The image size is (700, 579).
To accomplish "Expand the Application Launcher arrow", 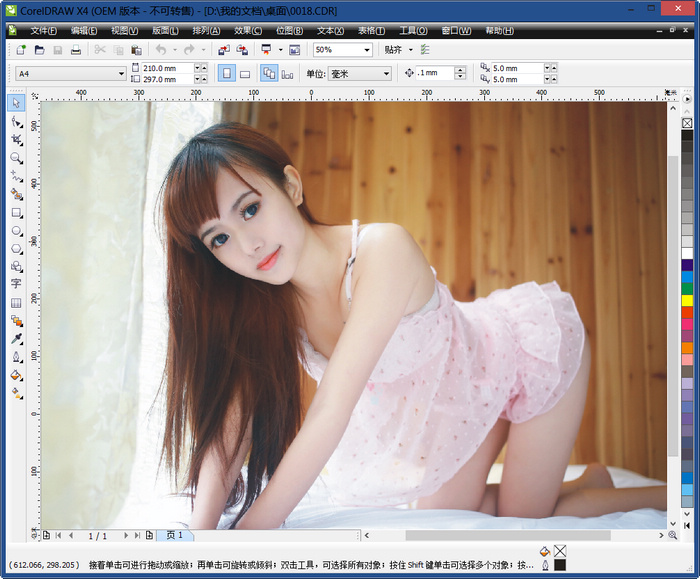I will [280, 50].
